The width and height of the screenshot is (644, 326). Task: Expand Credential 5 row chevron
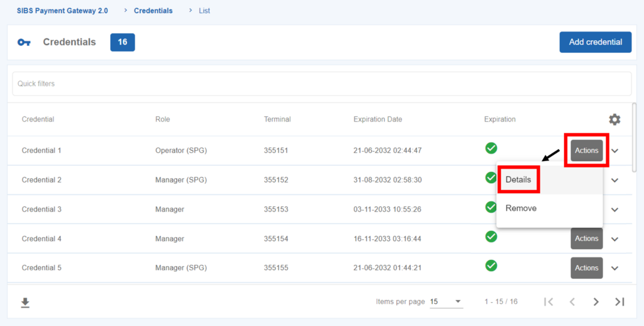click(x=615, y=268)
